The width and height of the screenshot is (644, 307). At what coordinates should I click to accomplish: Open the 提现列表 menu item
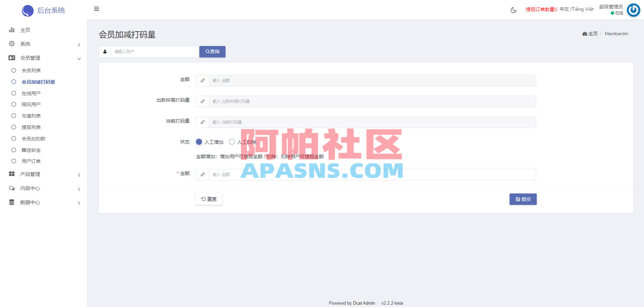click(x=31, y=127)
